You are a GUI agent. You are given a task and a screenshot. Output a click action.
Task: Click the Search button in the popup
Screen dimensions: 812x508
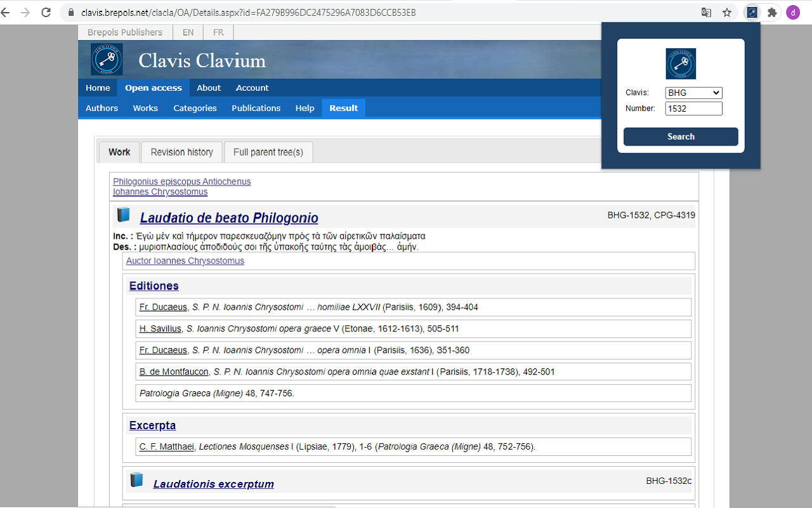[681, 137]
